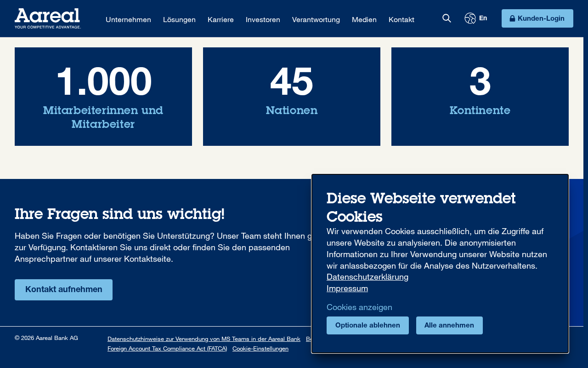Image resolution: width=588 pixels, height=368 pixels.
Task: Open the Karriere menu
Action: 220,19
